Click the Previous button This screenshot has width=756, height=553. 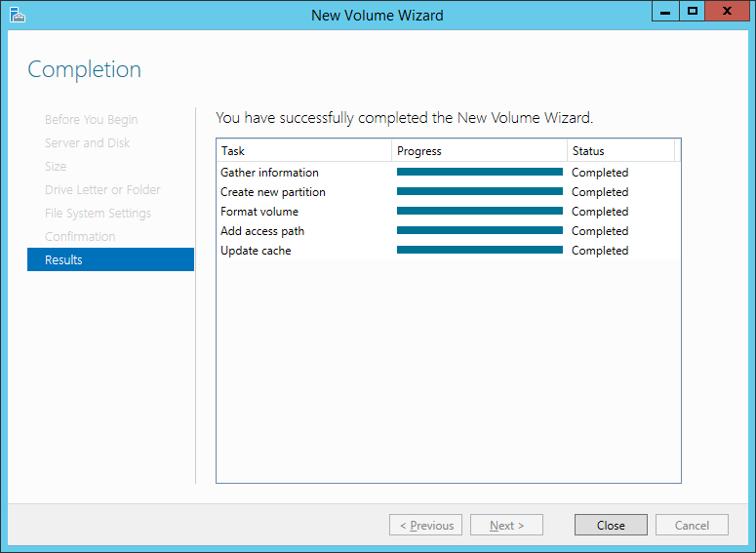(x=425, y=525)
